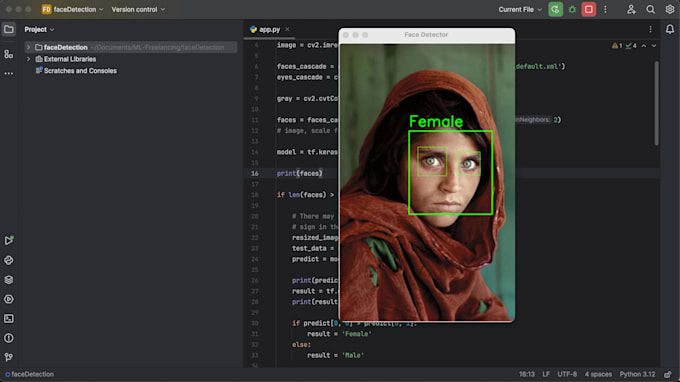Screen dimensions: 680x382
Task: Click the 16:13 caret position indicator
Action: tap(526, 374)
